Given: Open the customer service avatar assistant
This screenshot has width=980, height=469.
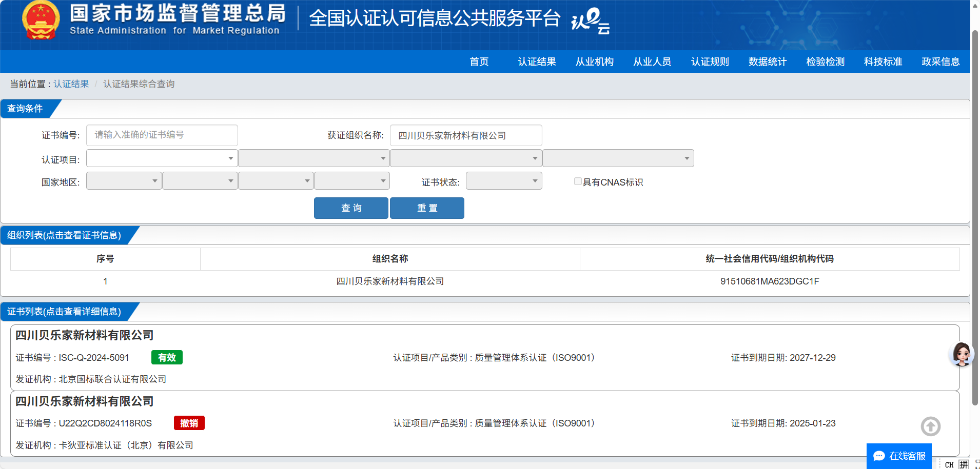Looking at the screenshot, I should (x=962, y=354).
